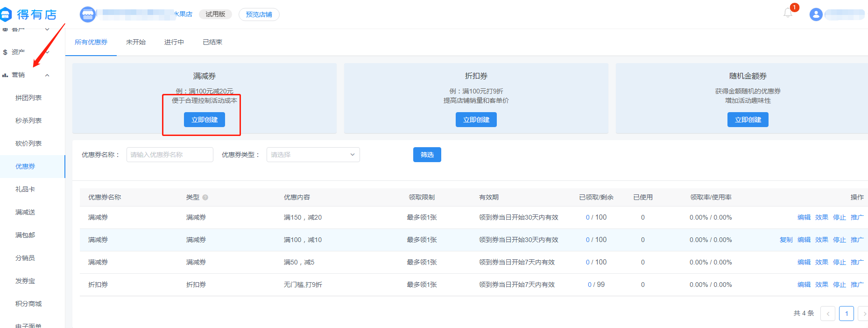Viewport: 868px width, 328px height.
Task: Click the 预览店铺 button
Action: tap(259, 14)
